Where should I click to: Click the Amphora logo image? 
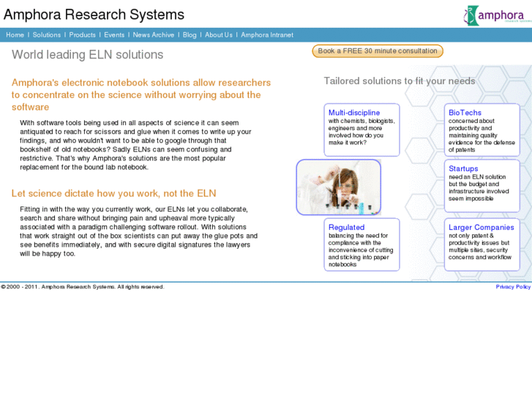(498, 15)
